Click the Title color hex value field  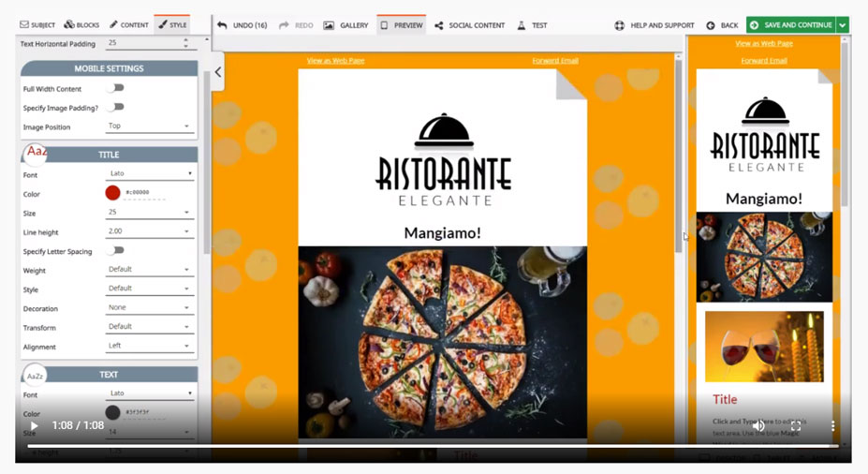click(145, 193)
